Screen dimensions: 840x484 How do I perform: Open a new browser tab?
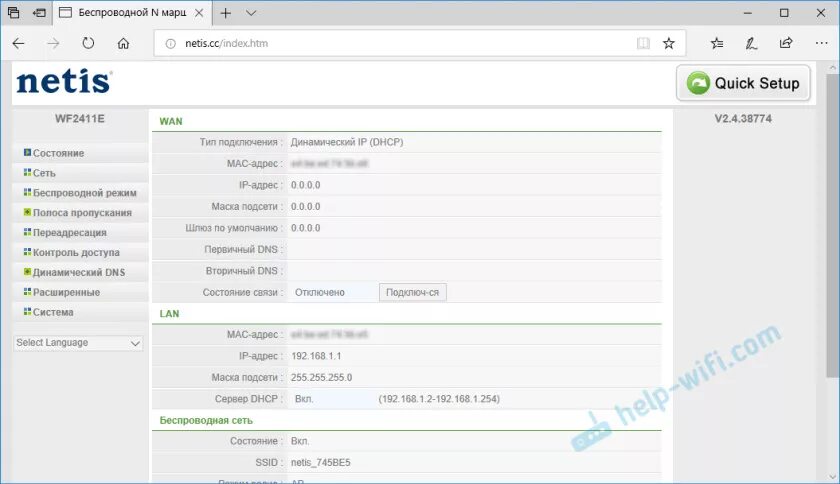coord(226,13)
